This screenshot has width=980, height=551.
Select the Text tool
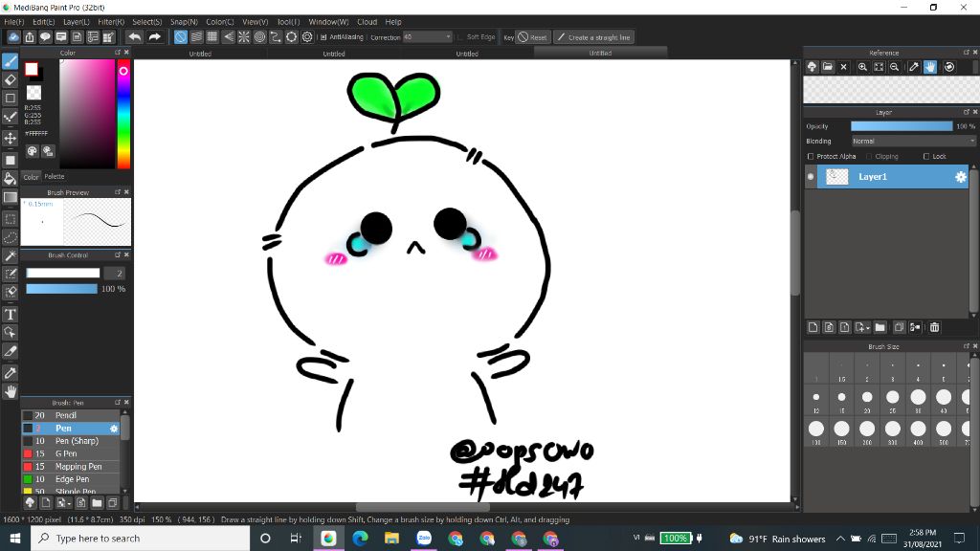[x=10, y=314]
